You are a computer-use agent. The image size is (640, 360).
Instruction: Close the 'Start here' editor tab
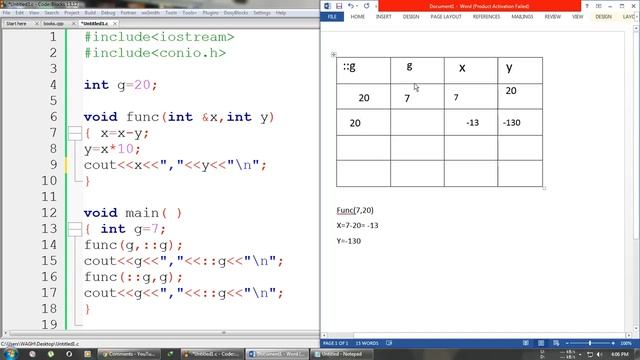click(x=36, y=24)
